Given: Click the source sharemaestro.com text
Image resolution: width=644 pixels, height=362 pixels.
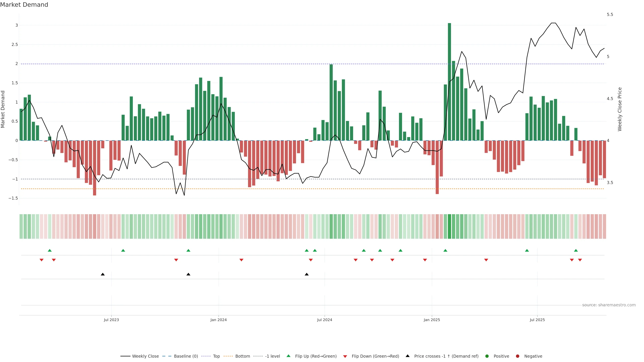Looking at the screenshot, I should point(609,305).
